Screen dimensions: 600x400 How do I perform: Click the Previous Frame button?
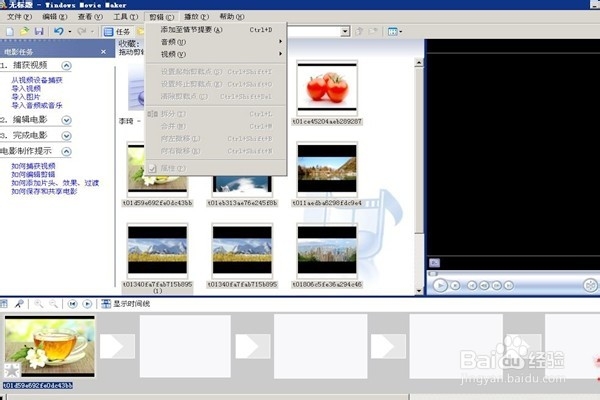coord(484,286)
